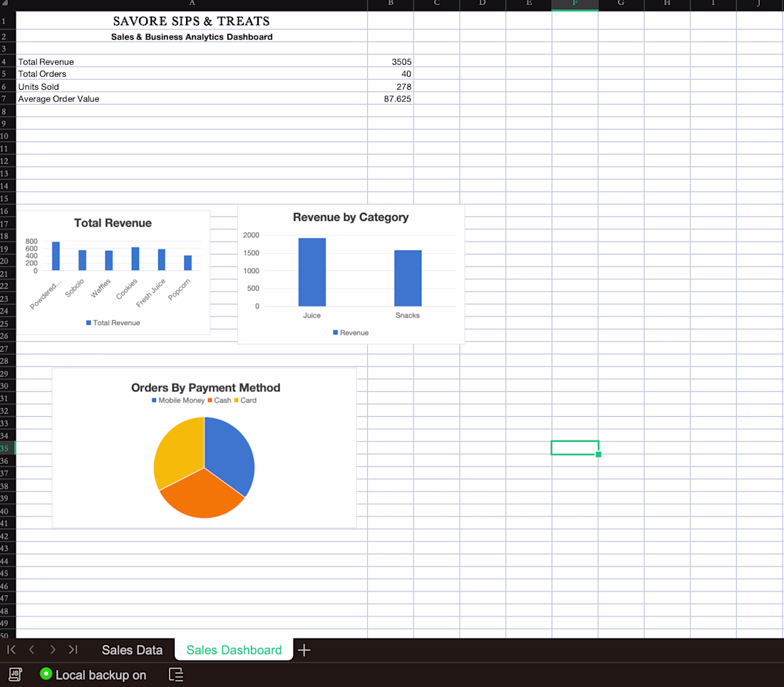Image resolution: width=784 pixels, height=687 pixels.
Task: Select the Total Revenue label cell in row 4
Action: (x=192, y=61)
